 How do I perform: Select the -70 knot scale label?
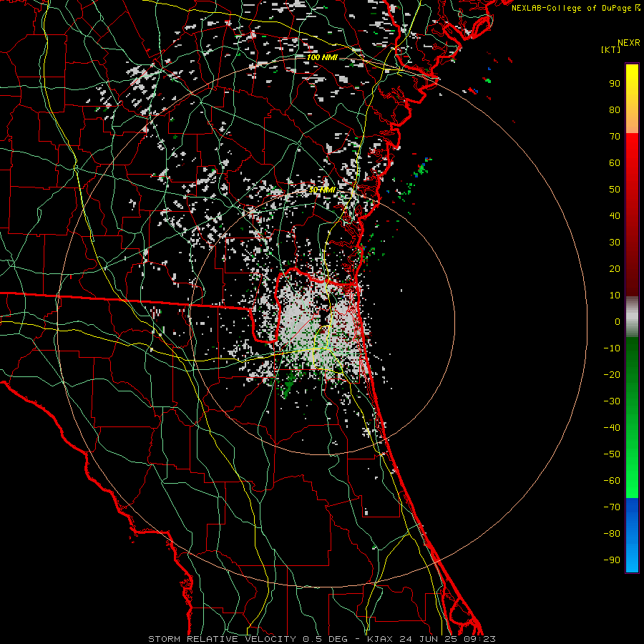(x=612, y=507)
